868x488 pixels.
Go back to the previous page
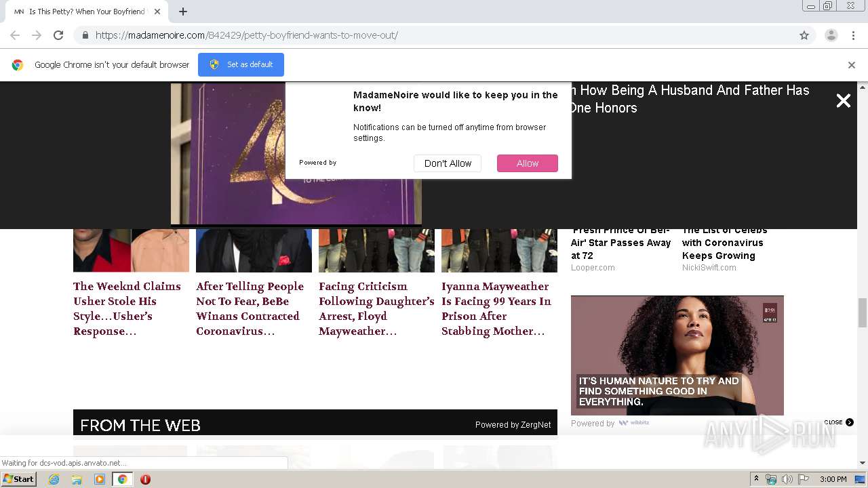pyautogui.click(x=15, y=35)
